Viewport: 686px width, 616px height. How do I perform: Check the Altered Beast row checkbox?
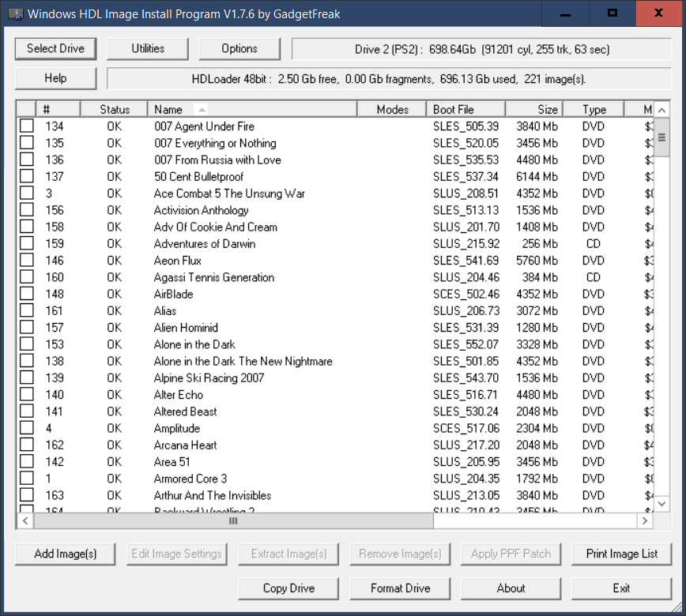coord(27,411)
